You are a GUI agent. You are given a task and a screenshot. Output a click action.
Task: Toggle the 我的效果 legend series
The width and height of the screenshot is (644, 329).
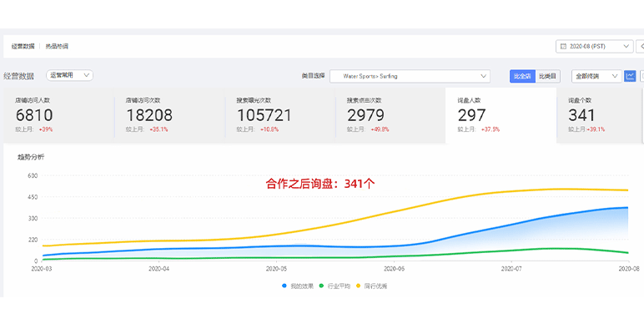[298, 286]
